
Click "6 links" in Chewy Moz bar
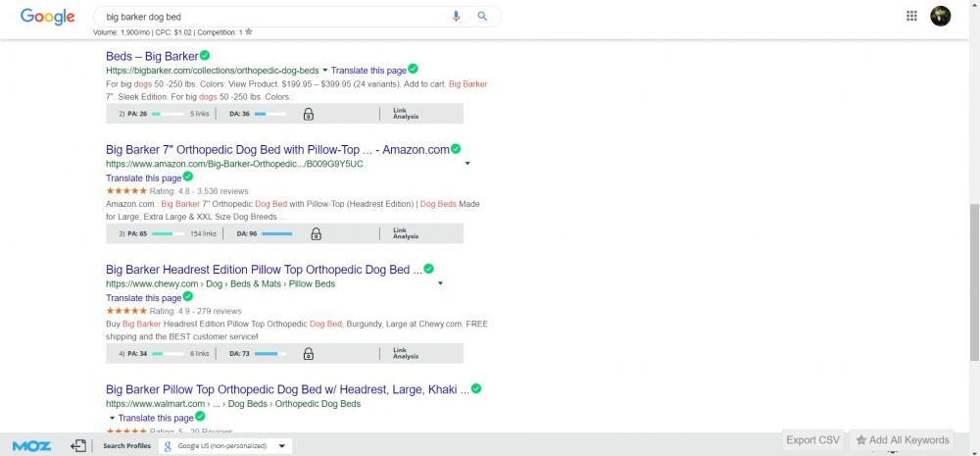pos(199,354)
